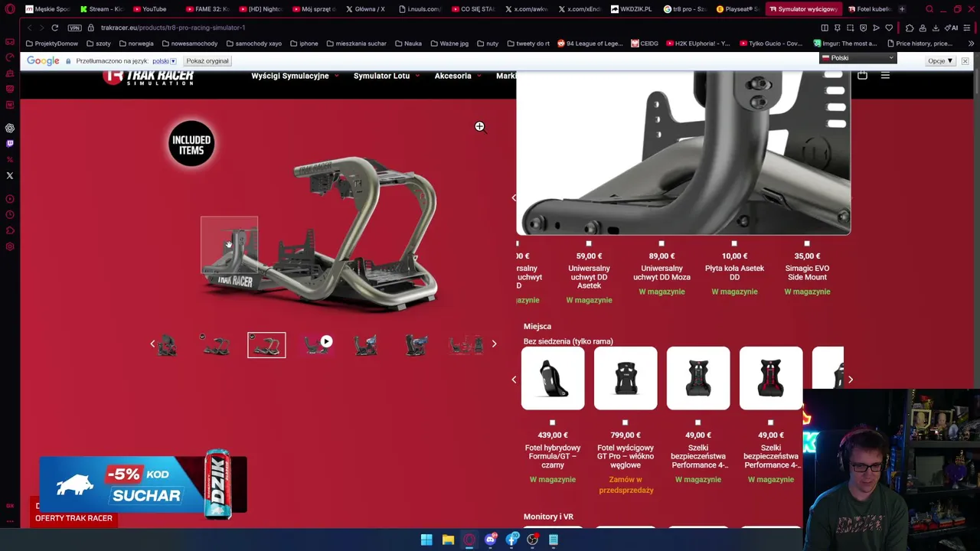Open the extensions cube in toolbar
The width and height of the screenshot is (980, 551).
(910, 28)
